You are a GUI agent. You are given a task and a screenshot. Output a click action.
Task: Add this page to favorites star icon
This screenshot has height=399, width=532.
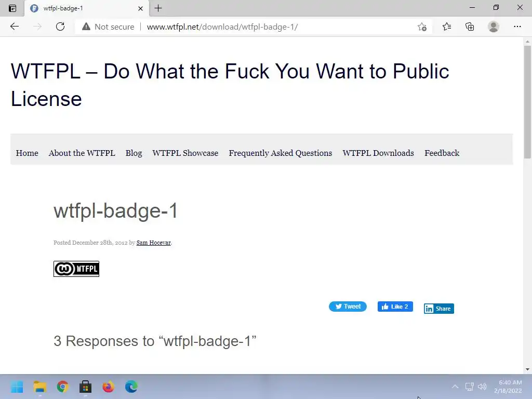point(422,27)
